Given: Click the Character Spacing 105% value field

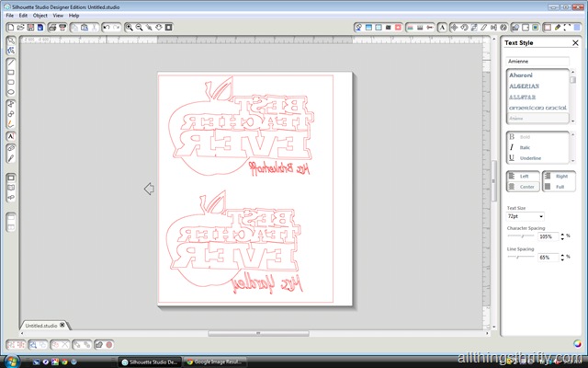Looking at the screenshot, I should [x=548, y=236].
